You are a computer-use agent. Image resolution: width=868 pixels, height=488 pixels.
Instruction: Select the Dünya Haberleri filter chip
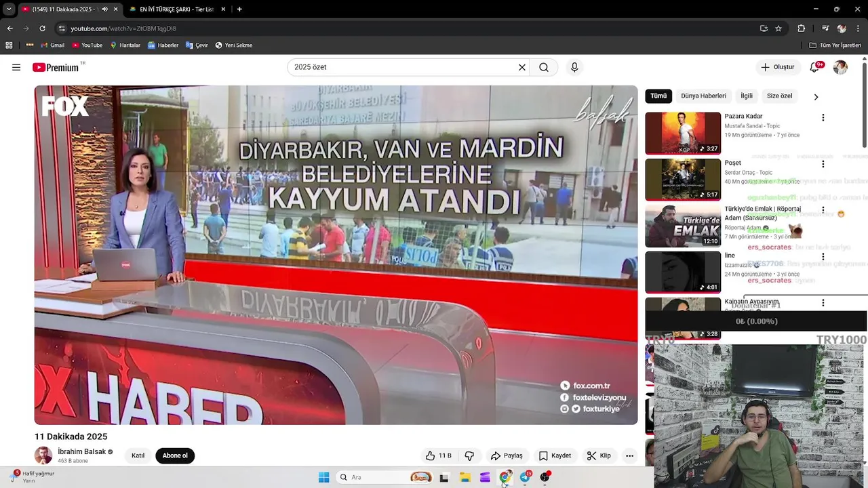pyautogui.click(x=703, y=96)
